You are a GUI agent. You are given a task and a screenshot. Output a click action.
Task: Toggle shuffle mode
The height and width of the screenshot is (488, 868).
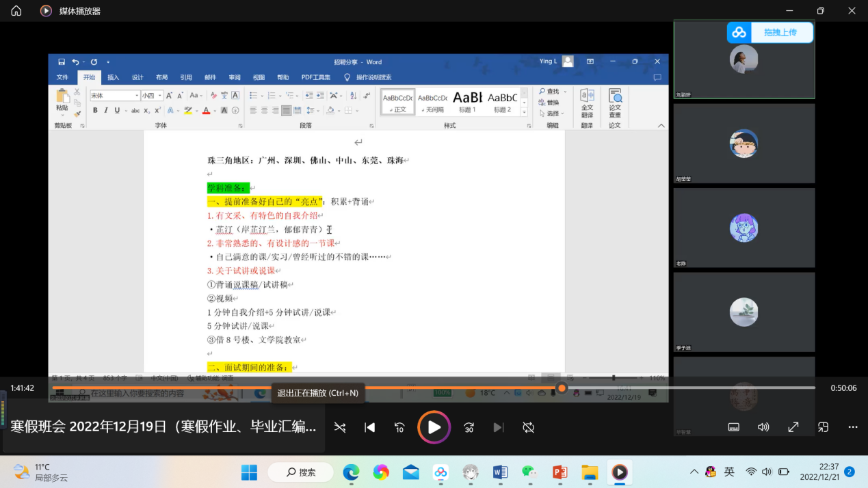coord(340,427)
